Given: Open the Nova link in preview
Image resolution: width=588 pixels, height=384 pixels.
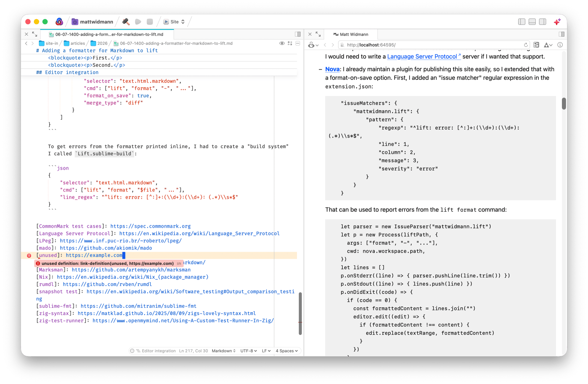Looking at the screenshot, I should point(332,69).
